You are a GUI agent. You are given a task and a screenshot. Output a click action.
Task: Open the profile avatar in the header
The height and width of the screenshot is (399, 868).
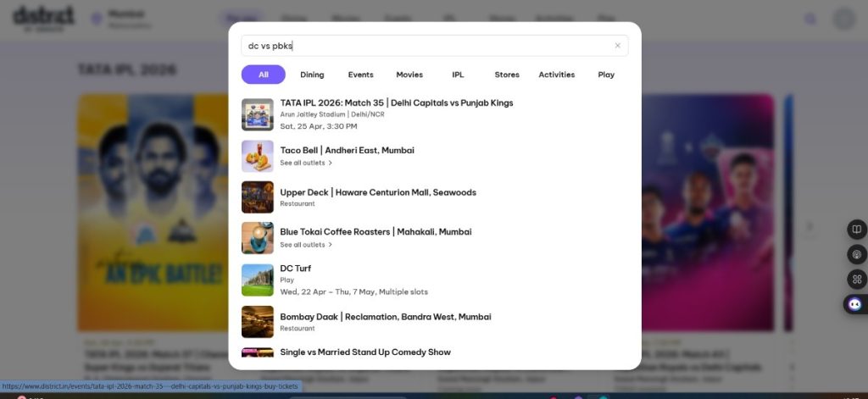(x=844, y=19)
